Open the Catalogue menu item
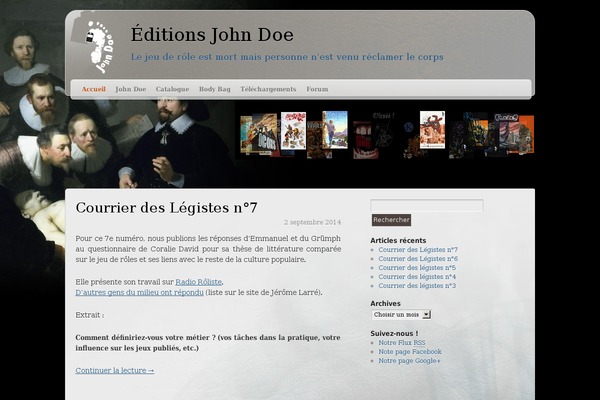This screenshot has width=600, height=400. [173, 89]
